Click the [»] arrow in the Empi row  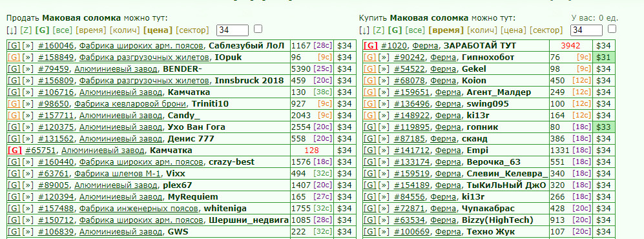coord(384,151)
